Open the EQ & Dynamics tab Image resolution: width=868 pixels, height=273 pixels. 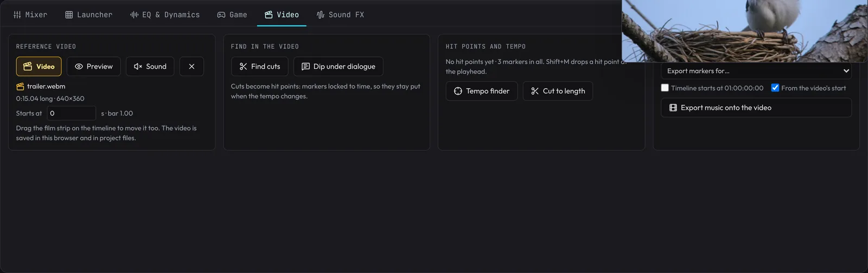pos(165,15)
